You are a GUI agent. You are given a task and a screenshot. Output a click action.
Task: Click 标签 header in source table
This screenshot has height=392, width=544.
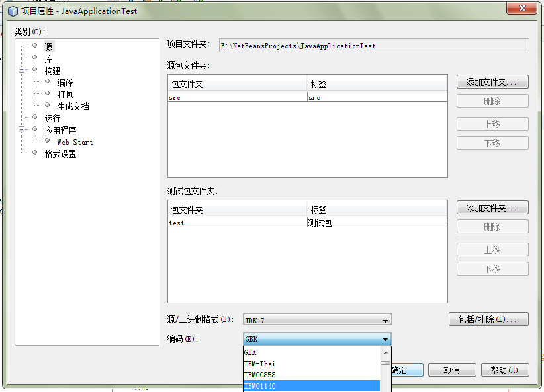(377, 84)
